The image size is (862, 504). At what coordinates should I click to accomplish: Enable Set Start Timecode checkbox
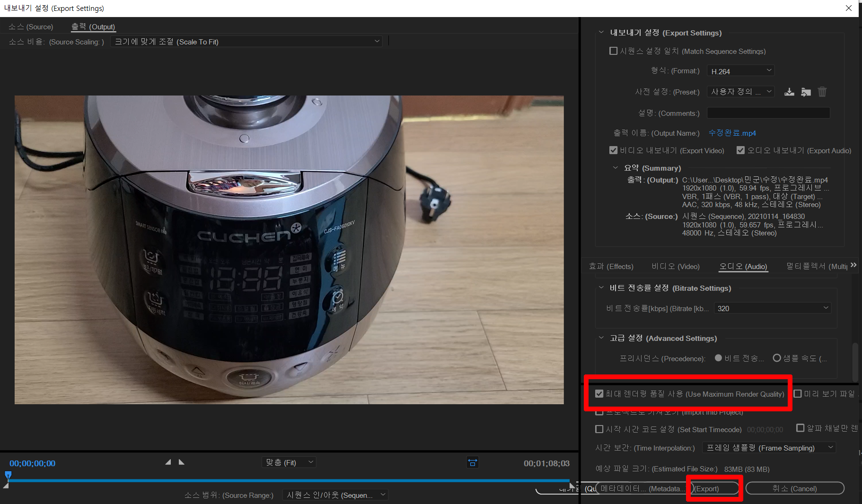pos(599,429)
